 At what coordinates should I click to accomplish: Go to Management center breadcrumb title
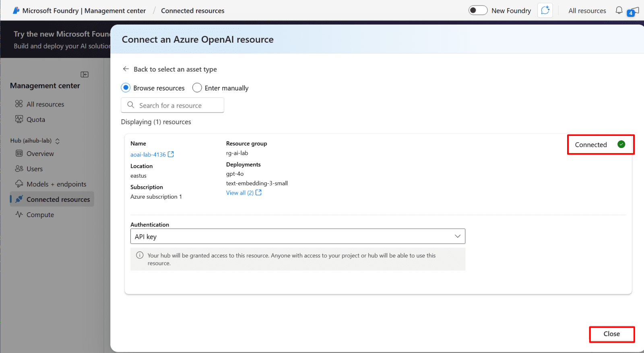tap(84, 11)
